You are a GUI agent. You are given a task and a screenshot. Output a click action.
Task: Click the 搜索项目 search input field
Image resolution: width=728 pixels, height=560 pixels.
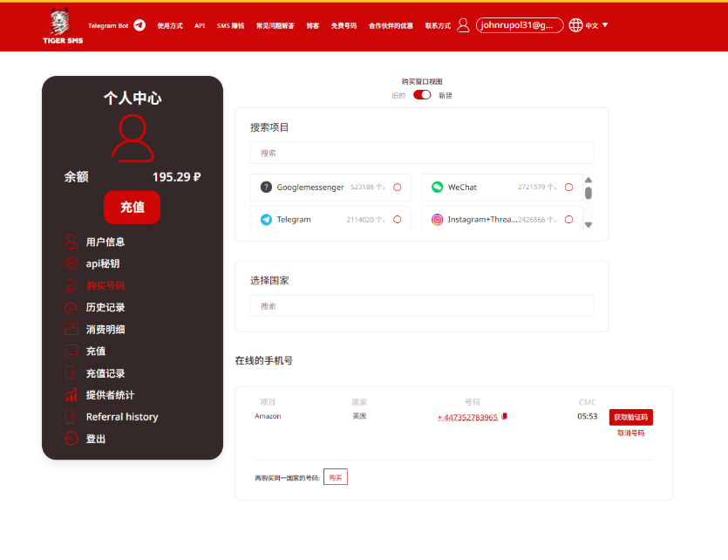tap(422, 153)
